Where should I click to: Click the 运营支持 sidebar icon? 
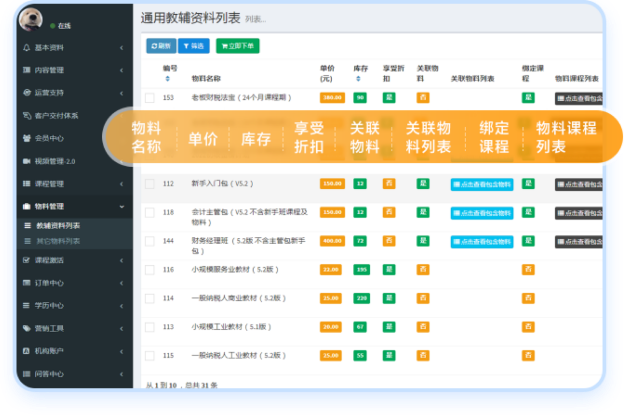pos(26,93)
